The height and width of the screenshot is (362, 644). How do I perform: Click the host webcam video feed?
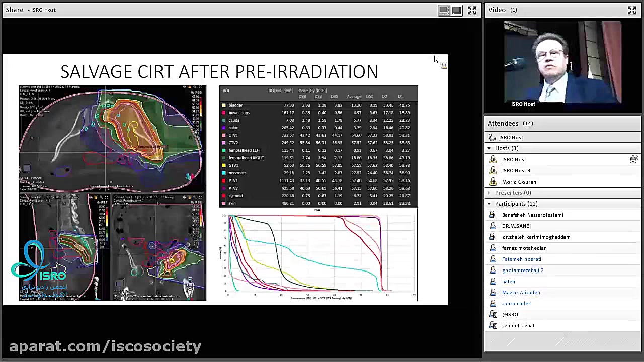[x=562, y=63]
